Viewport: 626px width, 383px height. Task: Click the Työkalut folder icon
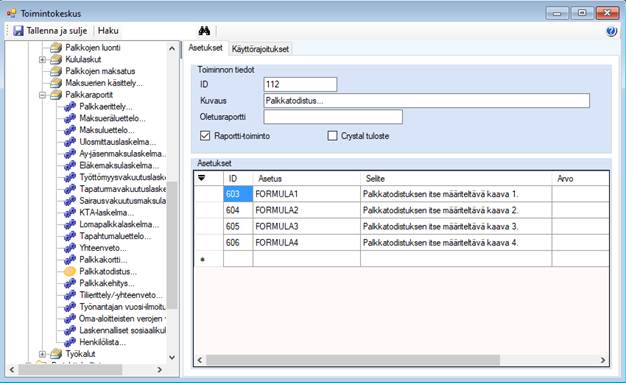(56, 354)
